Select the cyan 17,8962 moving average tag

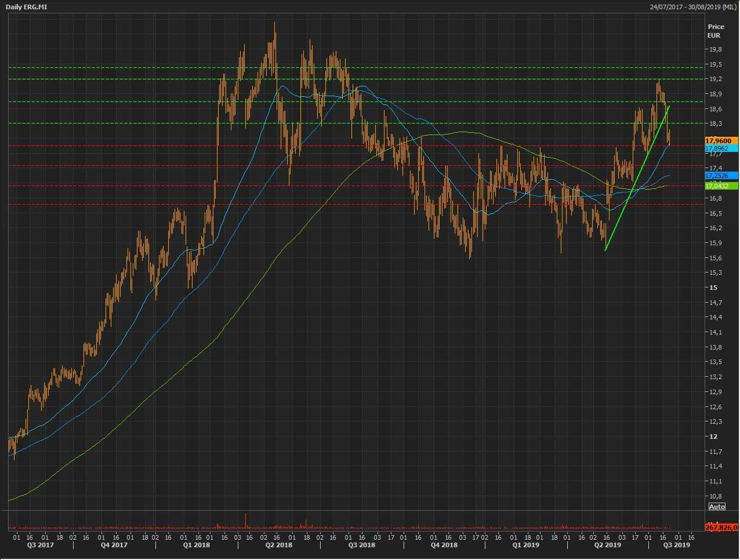tap(721, 149)
